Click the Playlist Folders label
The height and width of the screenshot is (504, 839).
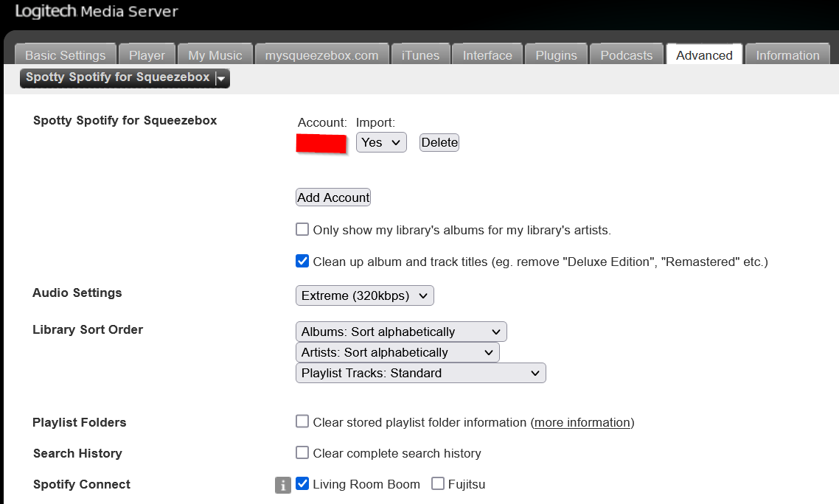pyautogui.click(x=79, y=423)
